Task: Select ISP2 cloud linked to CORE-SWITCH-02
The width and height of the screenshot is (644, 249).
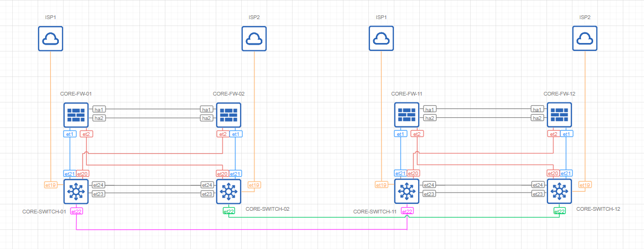Action: pos(254,39)
